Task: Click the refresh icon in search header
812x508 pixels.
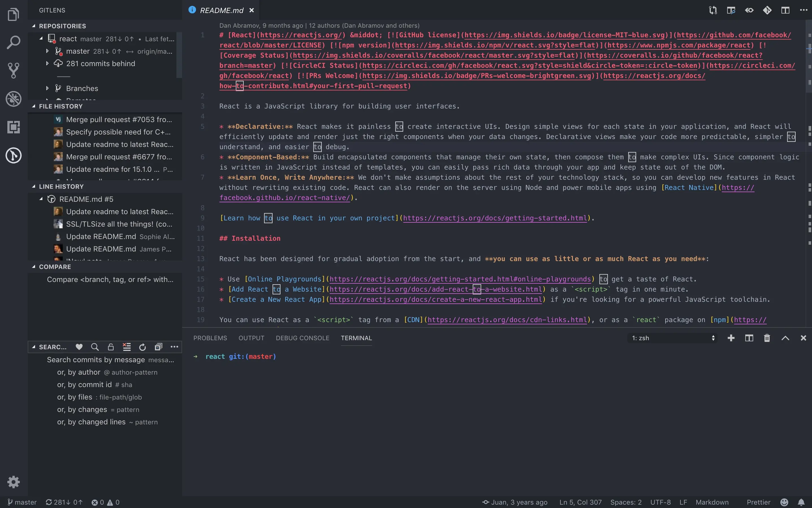Action: (142, 347)
